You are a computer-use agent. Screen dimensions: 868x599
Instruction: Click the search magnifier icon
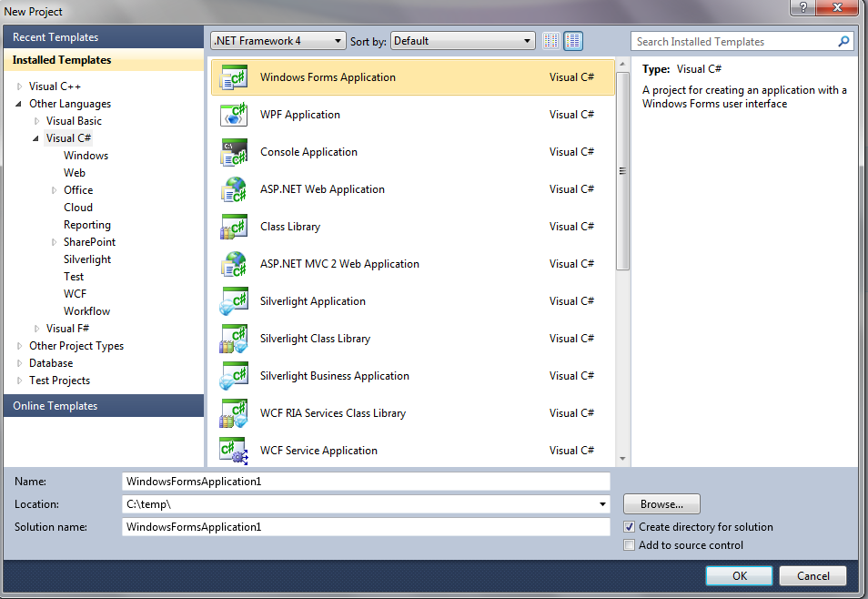pos(843,41)
